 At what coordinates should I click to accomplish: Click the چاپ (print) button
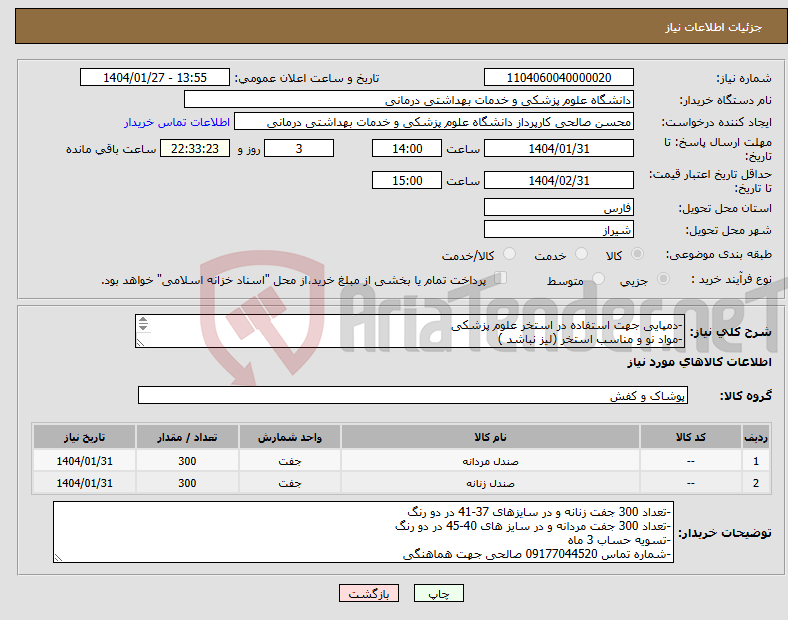(x=438, y=593)
